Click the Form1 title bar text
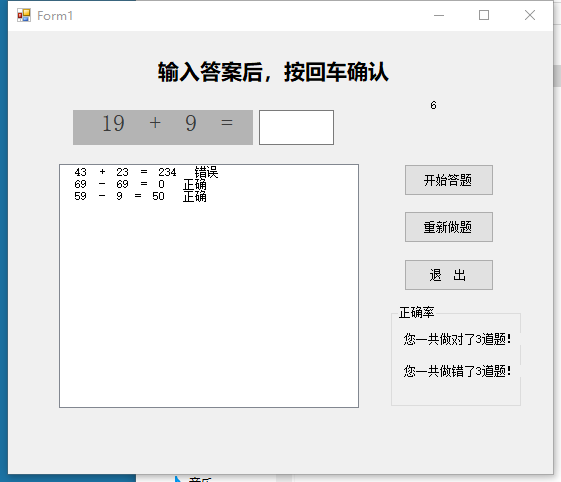The height and width of the screenshot is (482, 561). click(x=55, y=16)
